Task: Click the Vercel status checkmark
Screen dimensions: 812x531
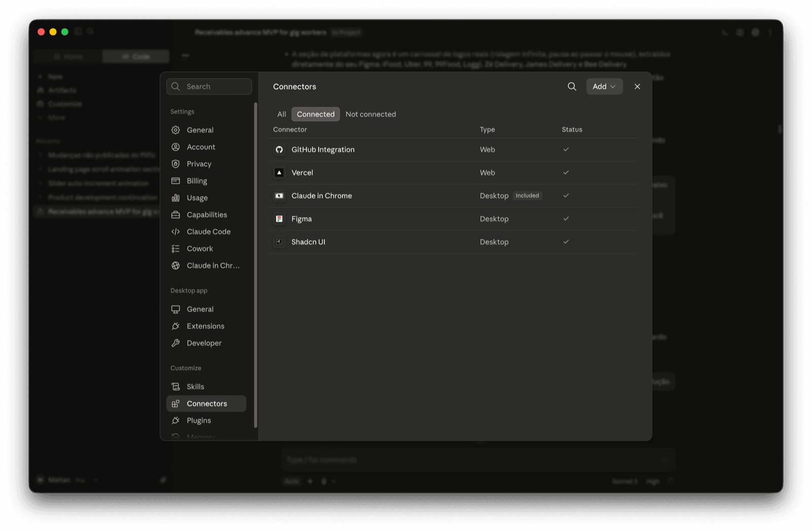Action: (566, 173)
